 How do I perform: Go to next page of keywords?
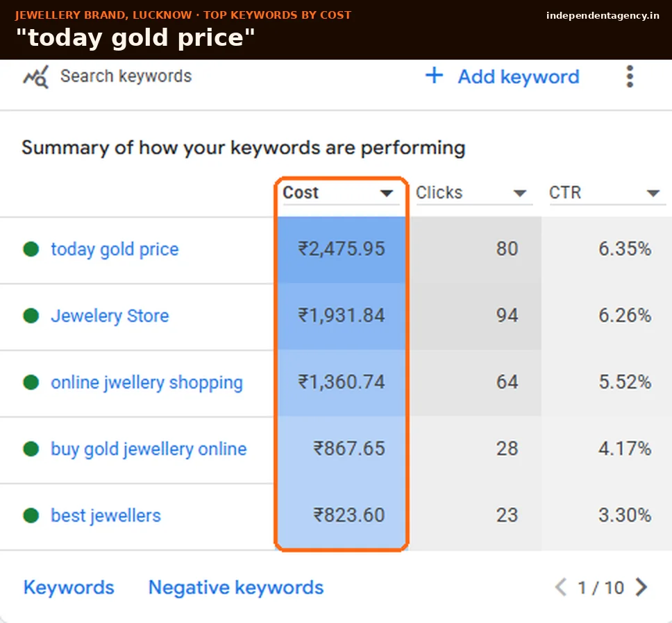coord(641,587)
